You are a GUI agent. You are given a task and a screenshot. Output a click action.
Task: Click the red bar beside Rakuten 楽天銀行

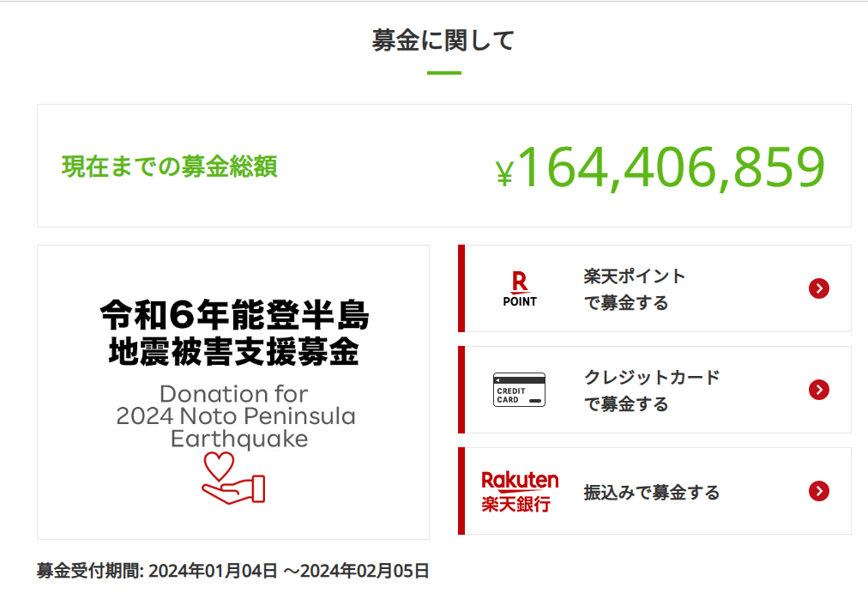(x=462, y=491)
